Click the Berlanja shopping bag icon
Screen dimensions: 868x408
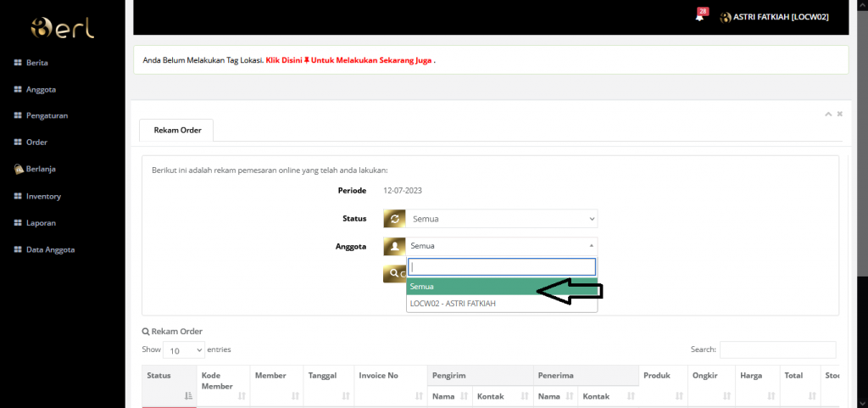(17, 169)
